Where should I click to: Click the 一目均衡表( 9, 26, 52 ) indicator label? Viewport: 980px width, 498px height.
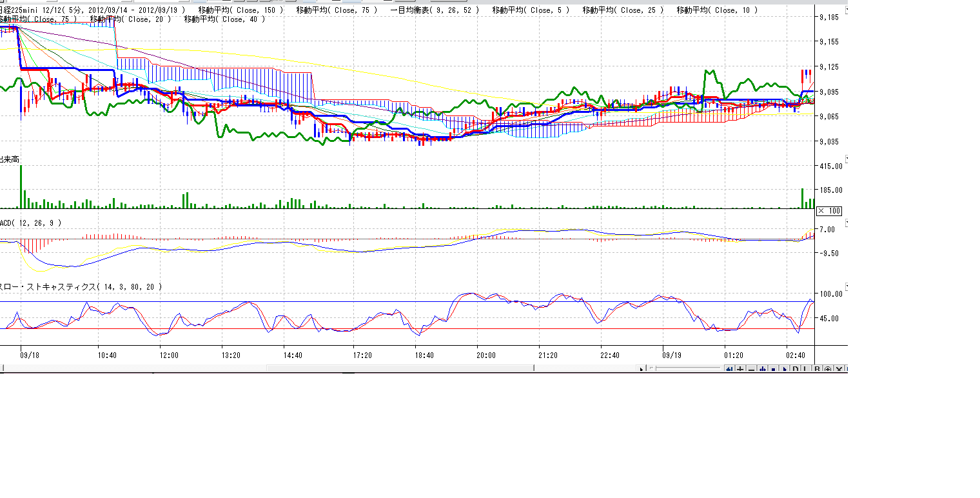[435, 10]
